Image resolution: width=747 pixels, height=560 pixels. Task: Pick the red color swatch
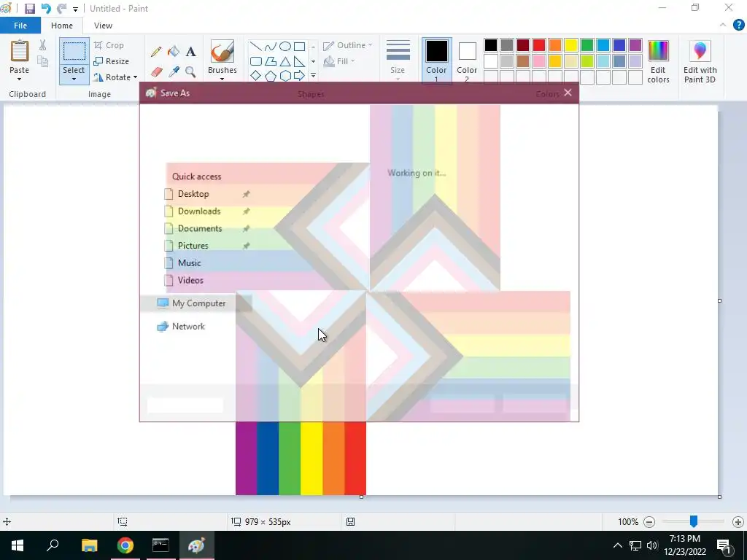pyautogui.click(x=539, y=45)
